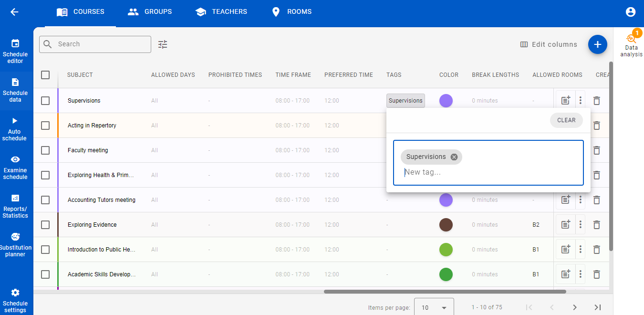
Task: Open the brown color swatch for Exploring Evidence
Action: click(x=446, y=225)
